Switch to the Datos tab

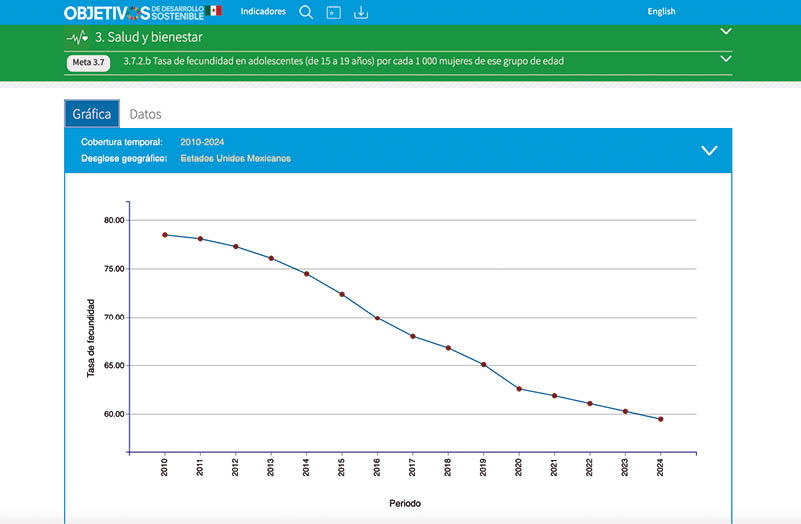(x=145, y=114)
